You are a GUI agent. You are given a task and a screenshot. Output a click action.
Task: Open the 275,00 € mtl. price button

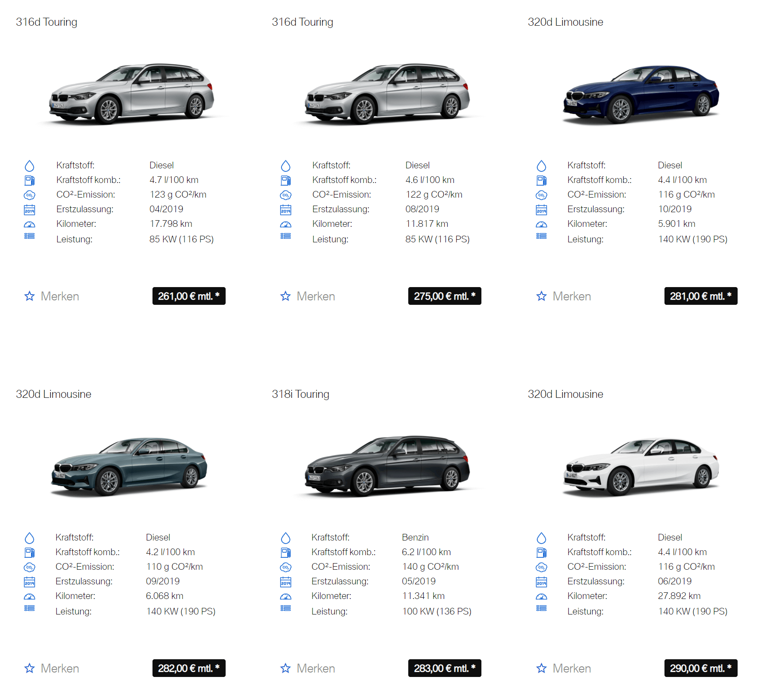click(445, 296)
